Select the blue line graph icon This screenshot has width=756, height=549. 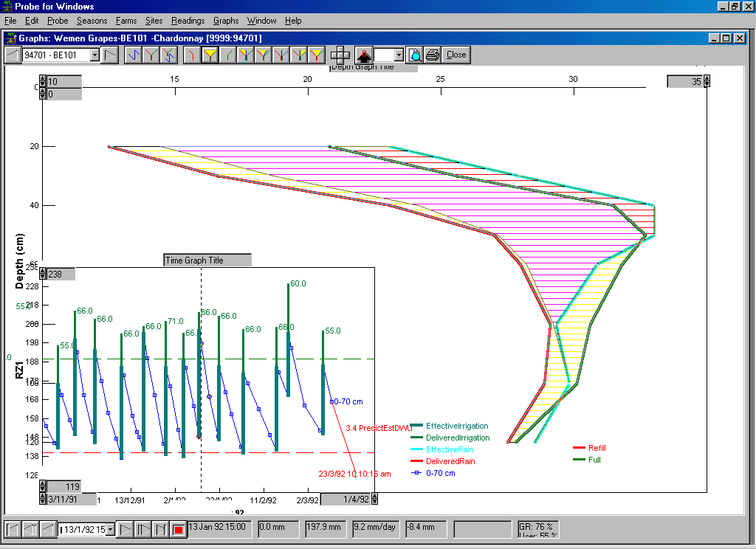pos(133,55)
